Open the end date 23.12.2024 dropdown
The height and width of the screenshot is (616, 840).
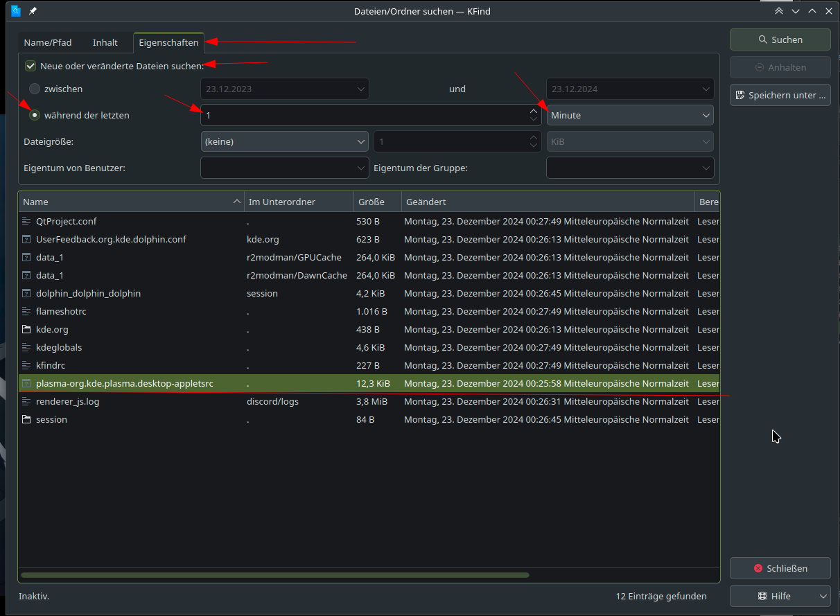[630, 89]
